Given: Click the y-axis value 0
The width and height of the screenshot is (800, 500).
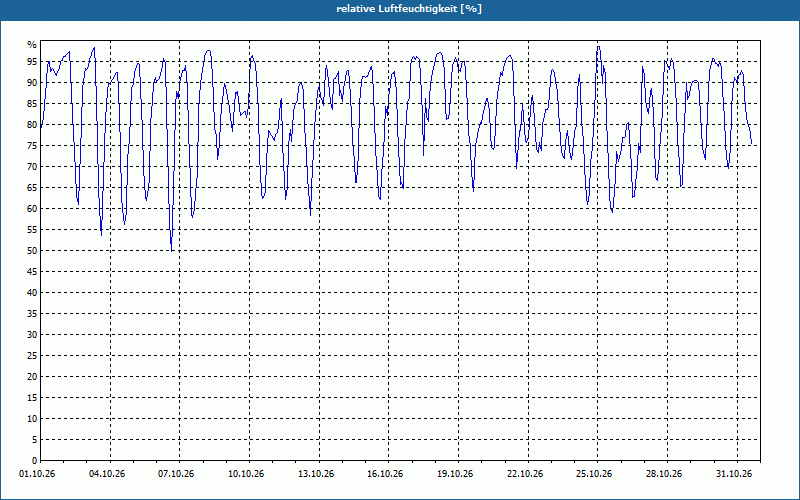Looking at the screenshot, I should [35, 461].
